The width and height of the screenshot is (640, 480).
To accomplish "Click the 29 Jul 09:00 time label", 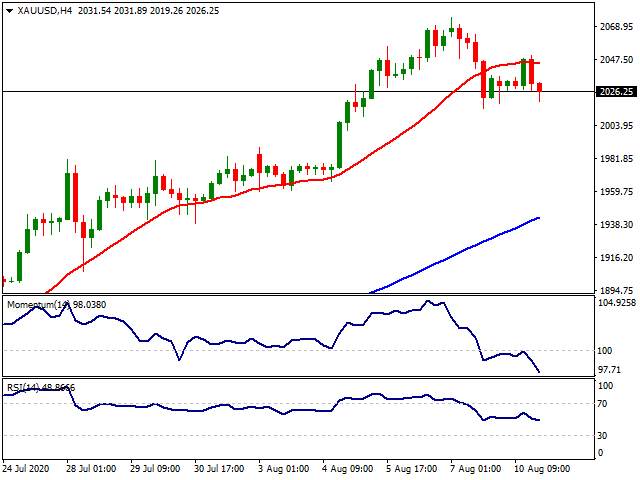I will (156, 468).
